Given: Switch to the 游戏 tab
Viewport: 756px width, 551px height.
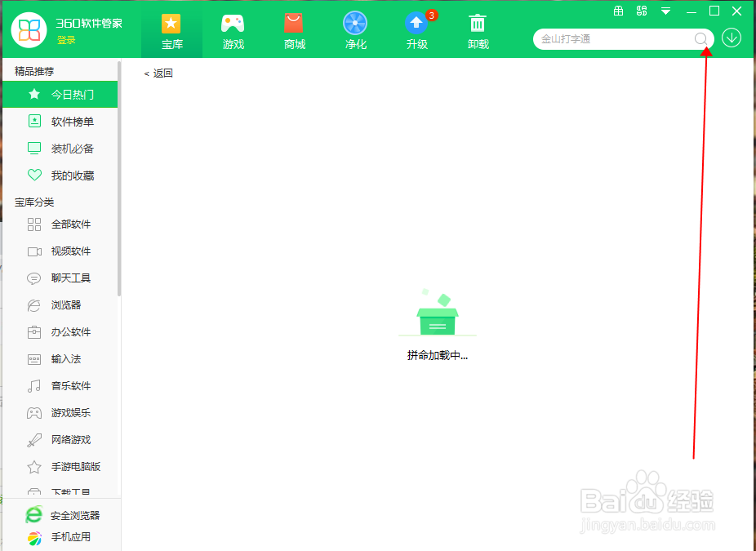Looking at the screenshot, I should point(233,31).
